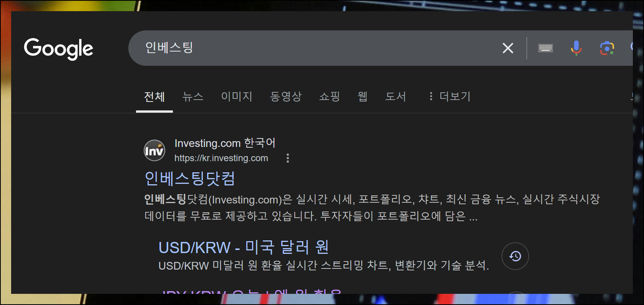Switch to the 웹 tab

pos(363,97)
